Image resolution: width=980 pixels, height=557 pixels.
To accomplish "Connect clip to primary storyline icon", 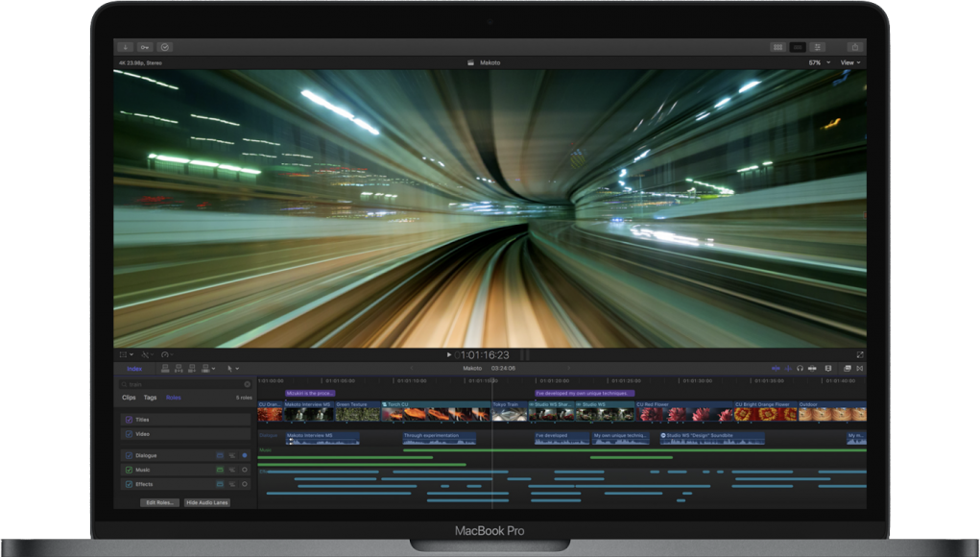I will [165, 369].
